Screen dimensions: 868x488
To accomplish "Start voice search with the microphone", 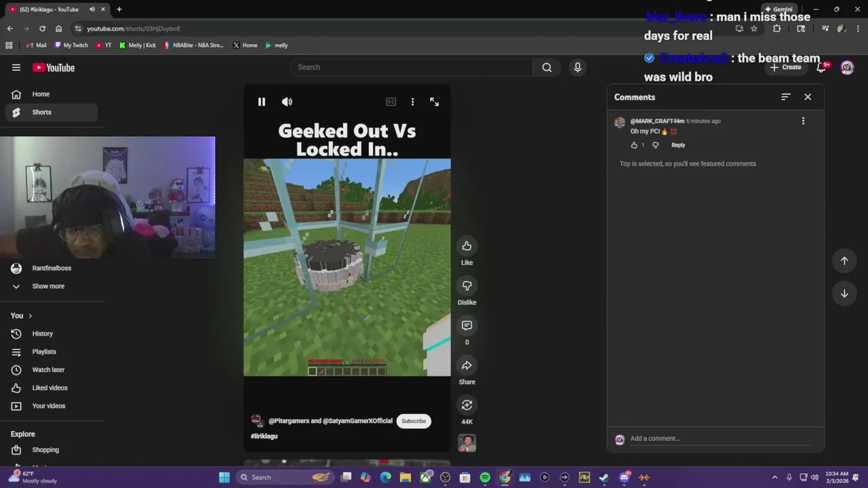I will click(578, 67).
